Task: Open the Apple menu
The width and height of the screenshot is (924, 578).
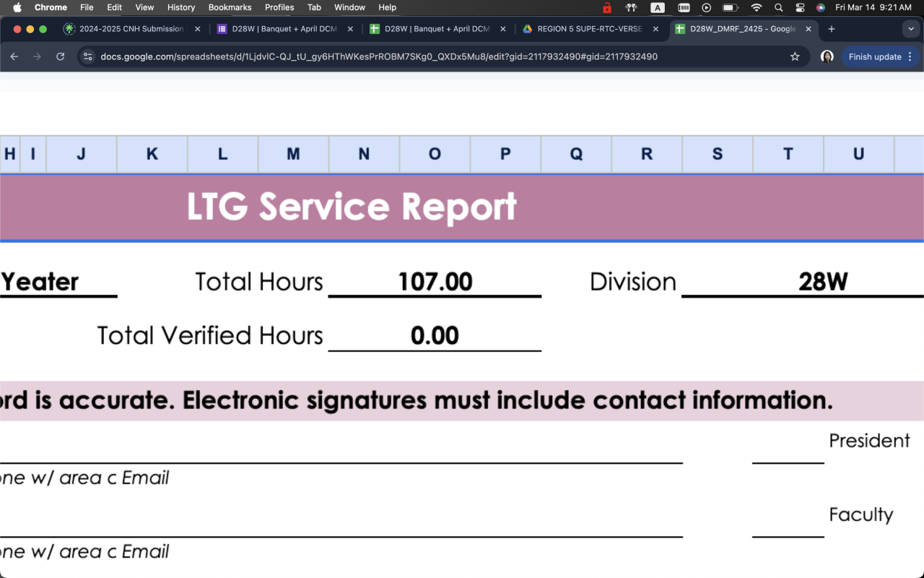Action: pyautogui.click(x=17, y=7)
